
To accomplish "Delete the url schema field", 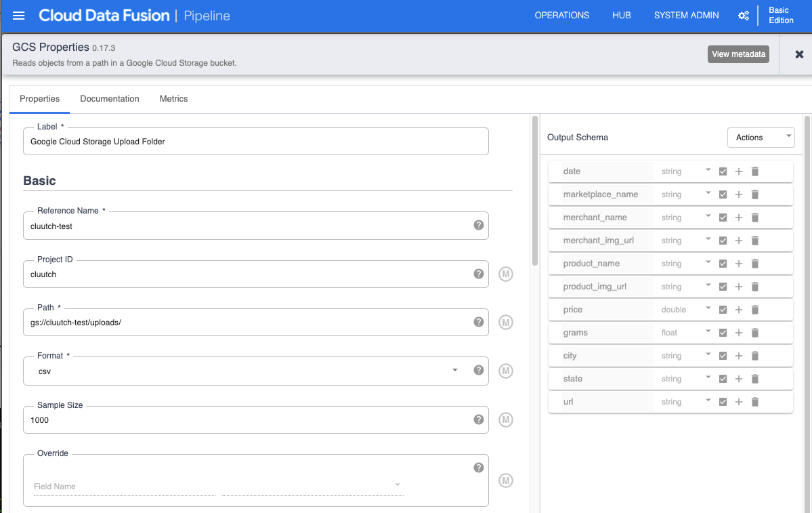I will (755, 402).
